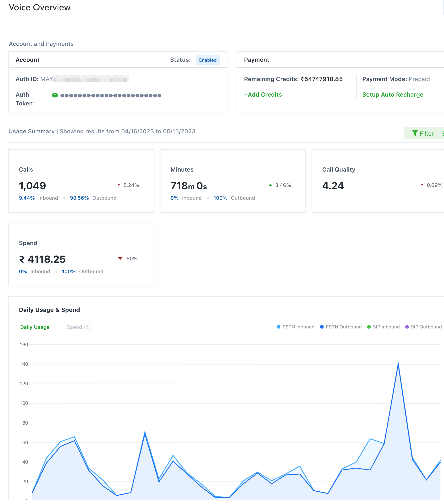This screenshot has height=504, width=444.
Task: Click Setup Auto Recharge
Action: (x=393, y=94)
